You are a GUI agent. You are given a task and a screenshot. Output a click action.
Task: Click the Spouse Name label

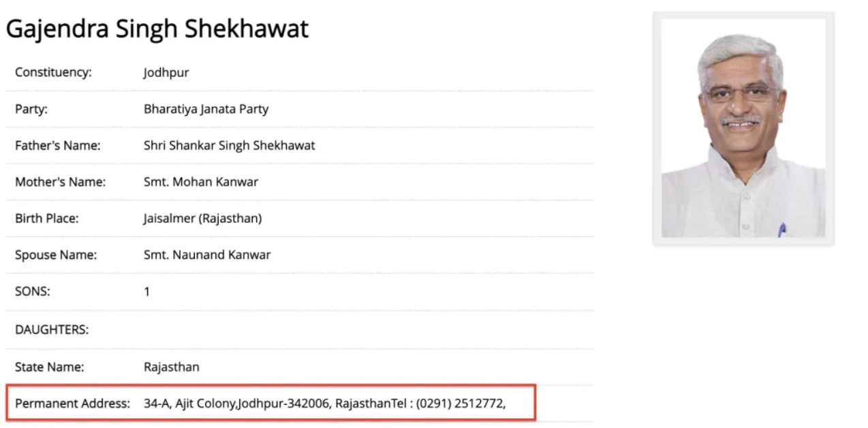click(x=56, y=255)
